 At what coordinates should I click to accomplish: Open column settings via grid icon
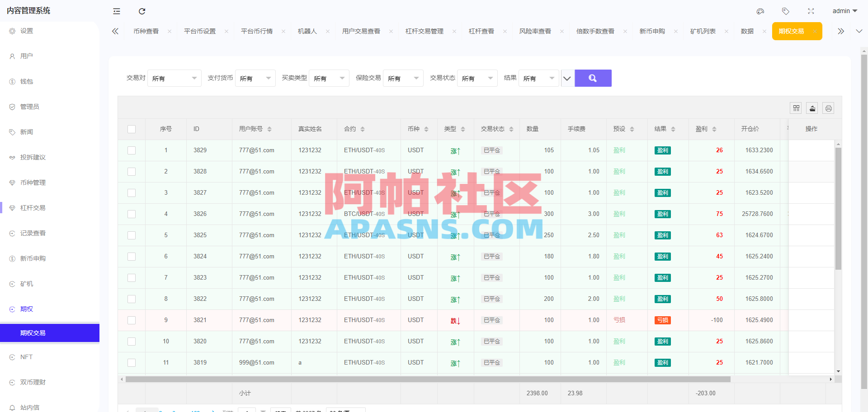[x=796, y=108]
